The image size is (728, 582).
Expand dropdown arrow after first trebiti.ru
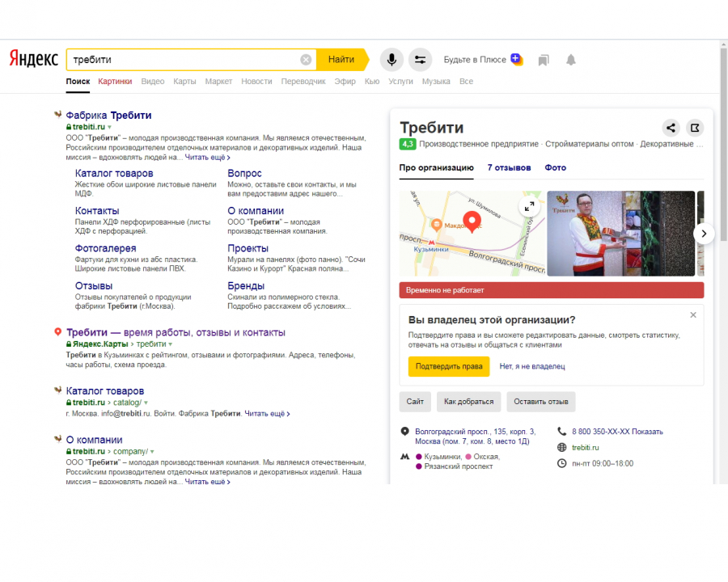pyautogui.click(x=109, y=127)
